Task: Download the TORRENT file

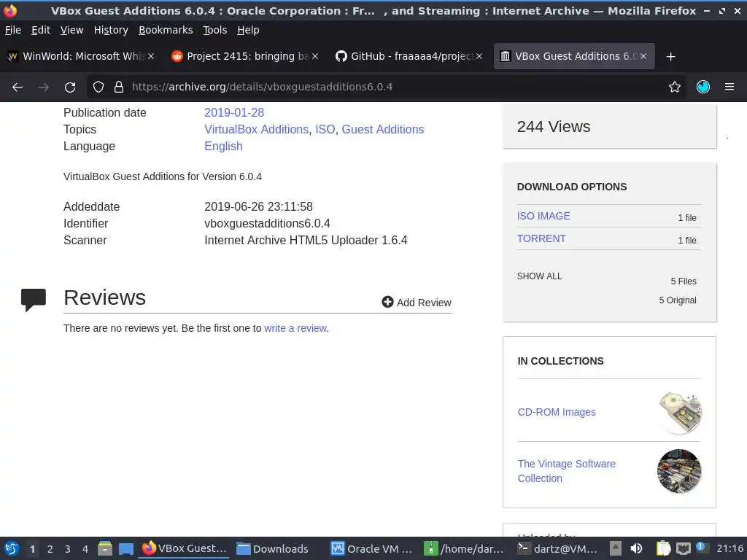Action: pyautogui.click(x=541, y=238)
